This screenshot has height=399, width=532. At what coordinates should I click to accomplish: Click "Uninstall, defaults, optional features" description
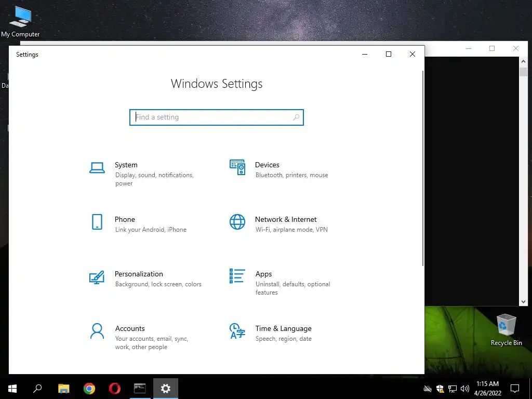293,288
